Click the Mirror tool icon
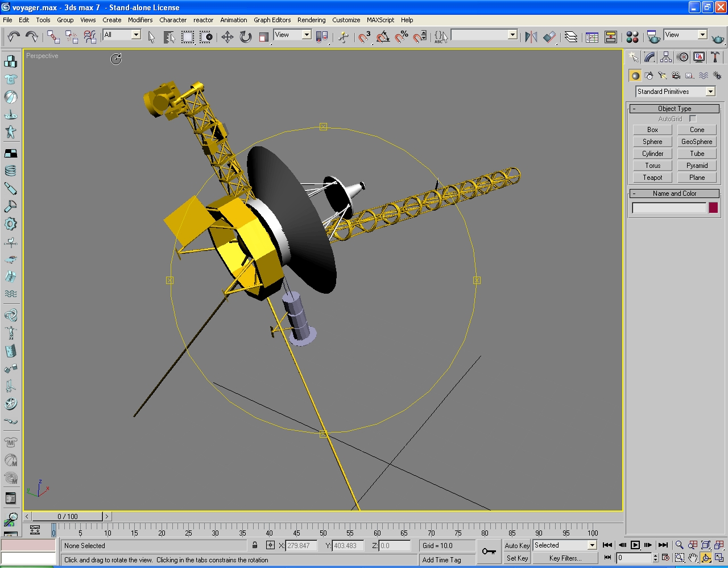The image size is (728, 568). pos(531,37)
